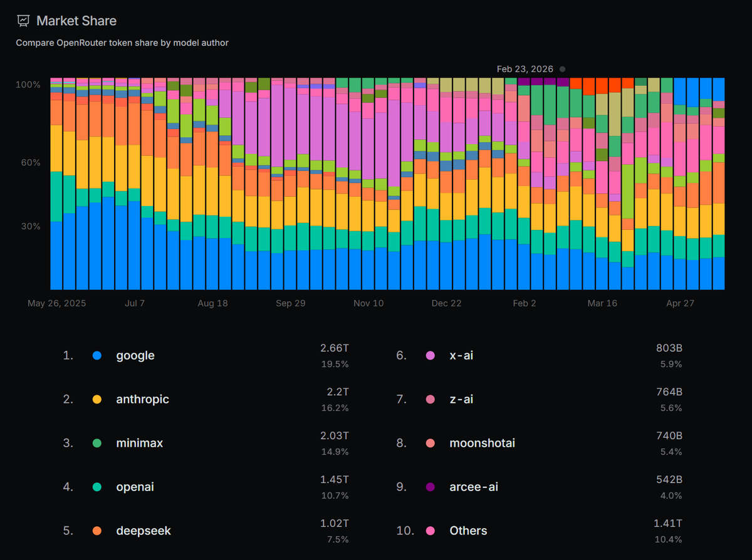Click the arcee-ai dark purple dot
The image size is (752, 560).
[431, 487]
